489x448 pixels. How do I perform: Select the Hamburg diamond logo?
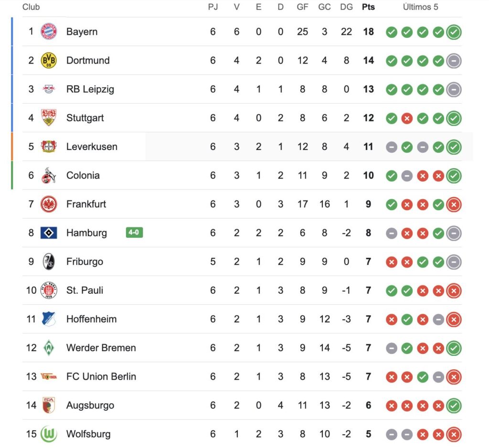point(49,233)
